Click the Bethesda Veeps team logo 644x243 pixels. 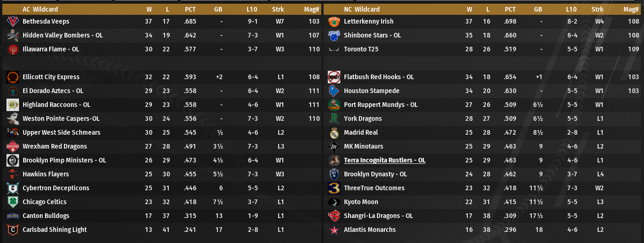tap(13, 21)
